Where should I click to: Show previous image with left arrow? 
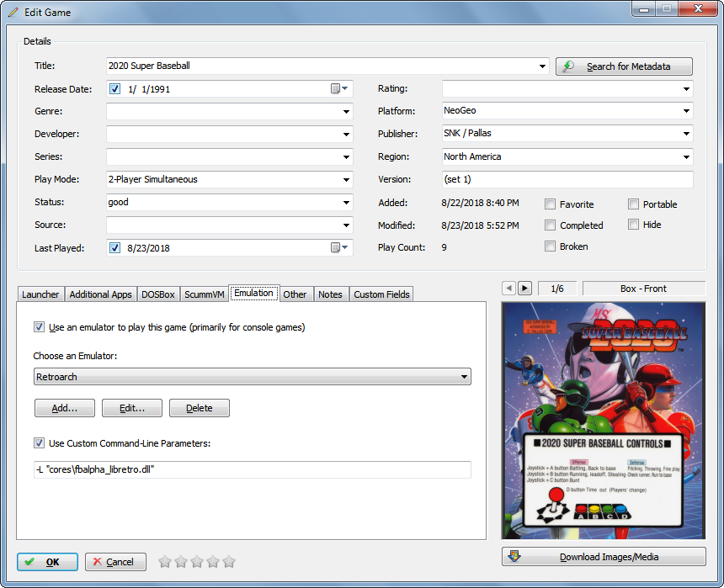(x=508, y=289)
